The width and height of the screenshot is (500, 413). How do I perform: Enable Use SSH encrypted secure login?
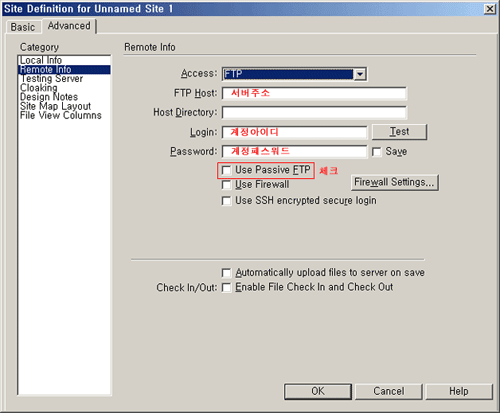coord(226,201)
